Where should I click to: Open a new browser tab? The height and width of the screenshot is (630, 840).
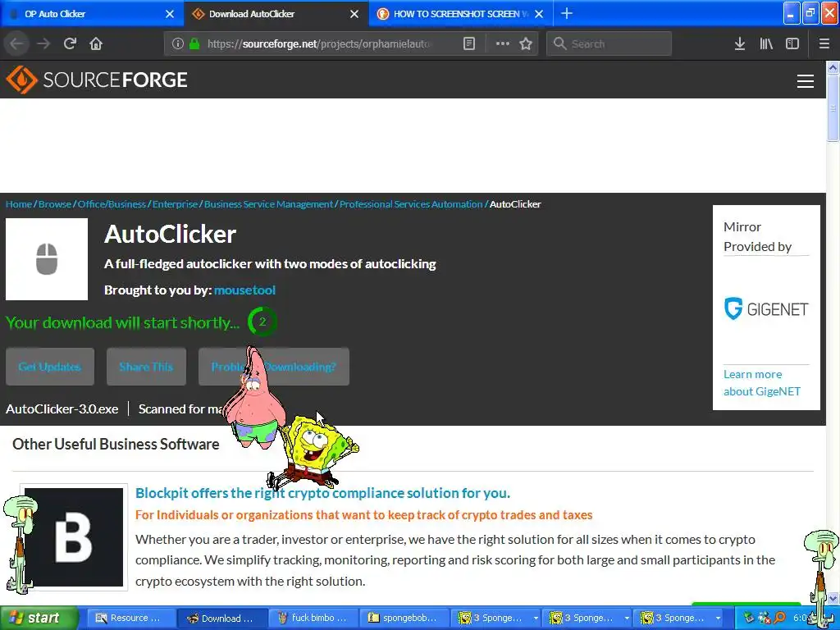[566, 13]
